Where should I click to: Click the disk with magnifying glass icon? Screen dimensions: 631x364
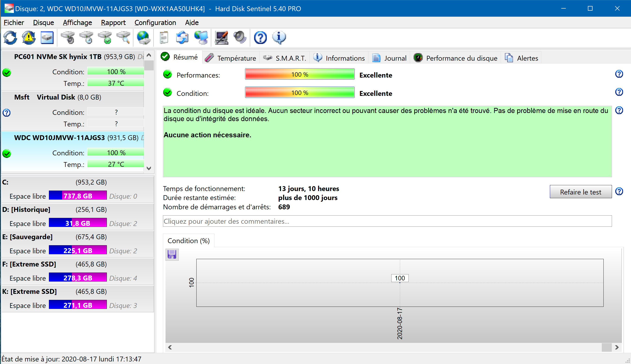(x=124, y=38)
